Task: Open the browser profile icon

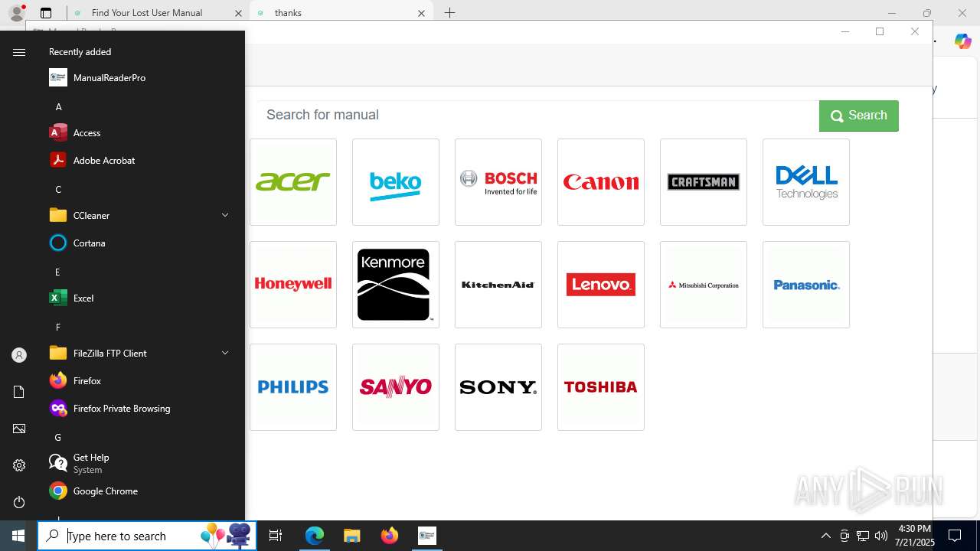Action: point(16,13)
